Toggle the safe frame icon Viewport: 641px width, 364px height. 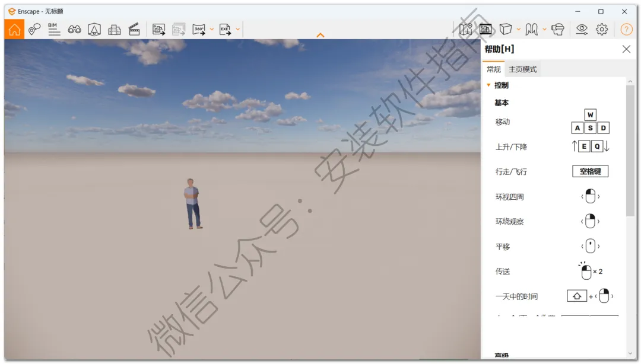485,30
